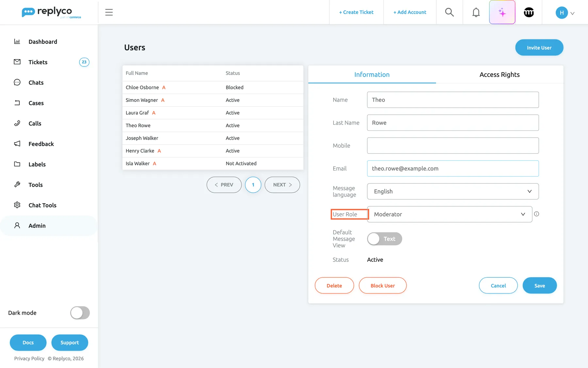Go to the PREV page
The width and height of the screenshot is (588, 368).
pos(224,185)
